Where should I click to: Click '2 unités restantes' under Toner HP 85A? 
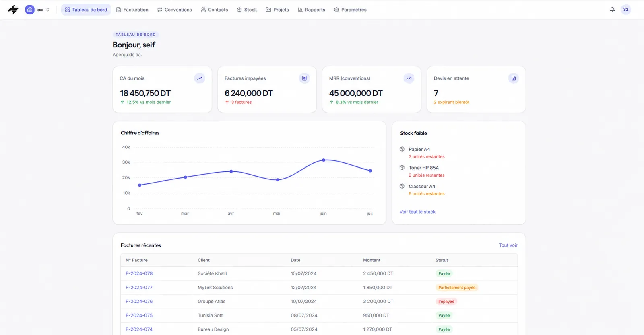(427, 175)
